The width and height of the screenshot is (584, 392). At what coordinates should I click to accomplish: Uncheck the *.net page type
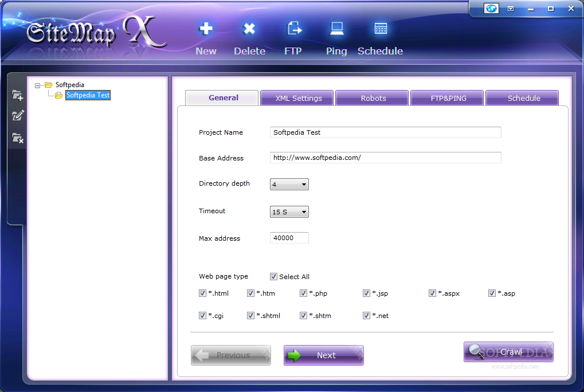[x=366, y=316]
